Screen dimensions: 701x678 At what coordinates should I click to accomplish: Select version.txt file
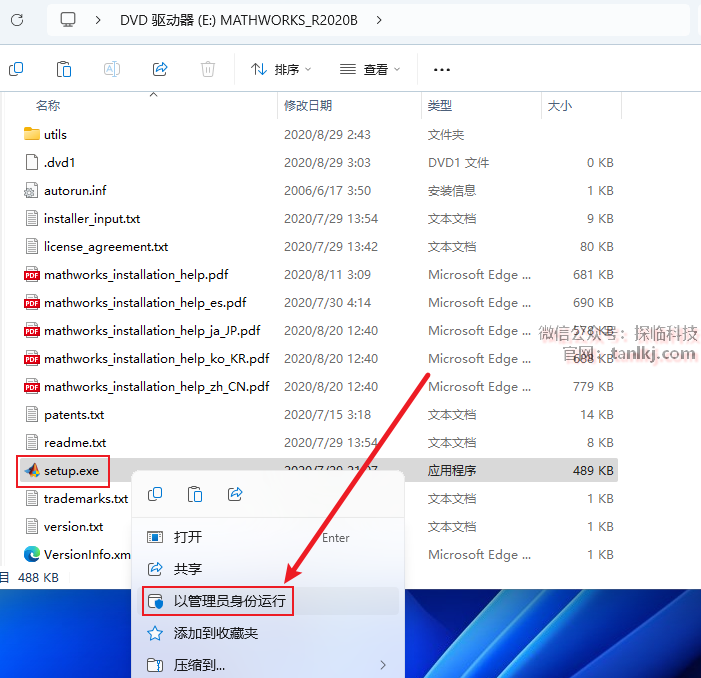point(73,526)
